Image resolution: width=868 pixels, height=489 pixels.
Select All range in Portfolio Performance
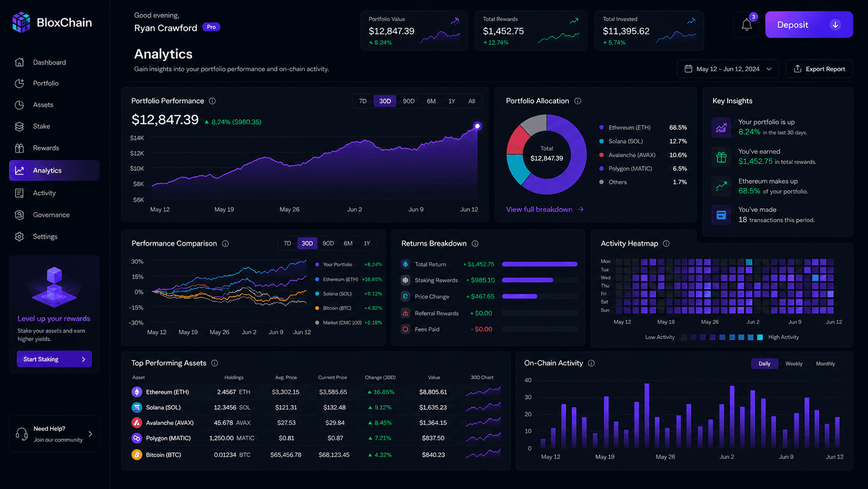[471, 101]
